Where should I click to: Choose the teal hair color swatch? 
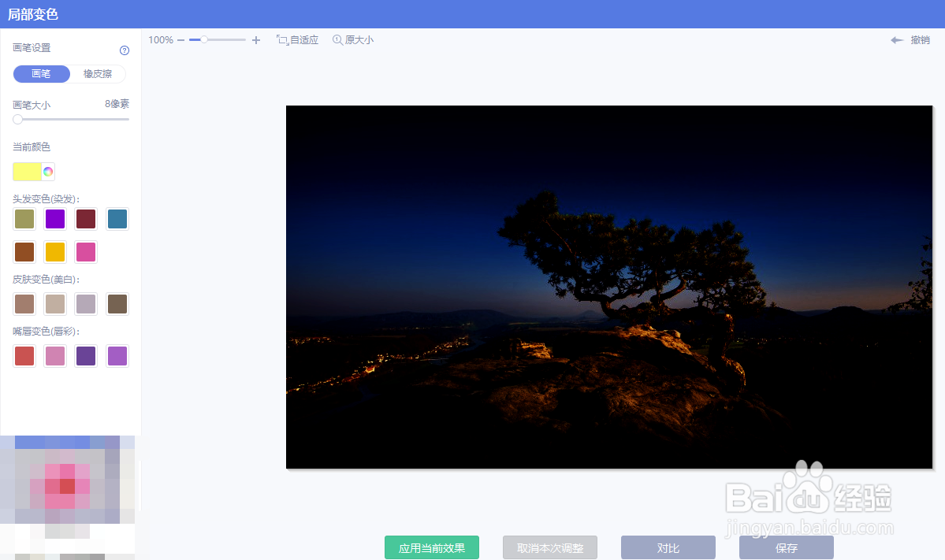click(x=117, y=218)
